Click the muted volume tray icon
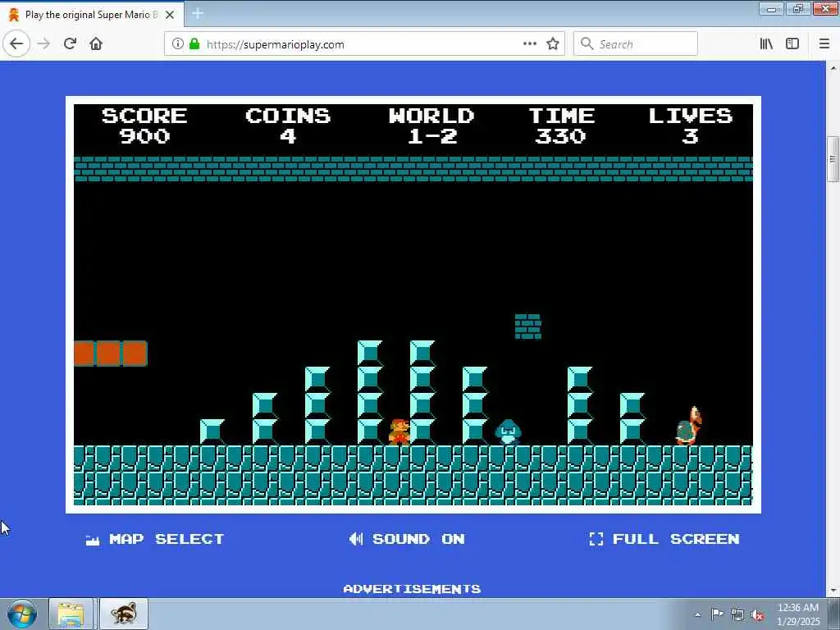Image resolution: width=840 pixels, height=630 pixels. pos(757,615)
